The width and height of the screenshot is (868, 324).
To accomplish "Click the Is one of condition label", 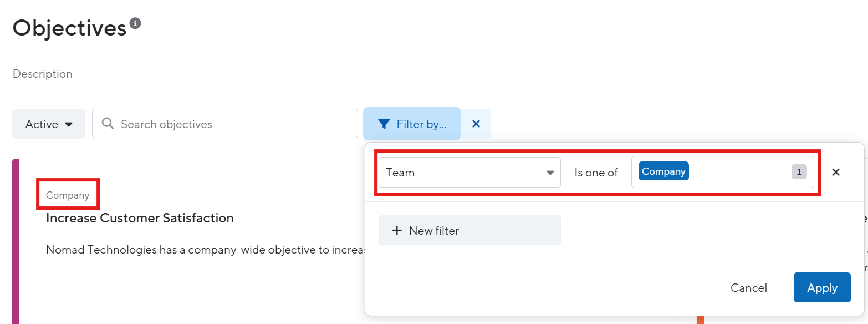I will [595, 172].
